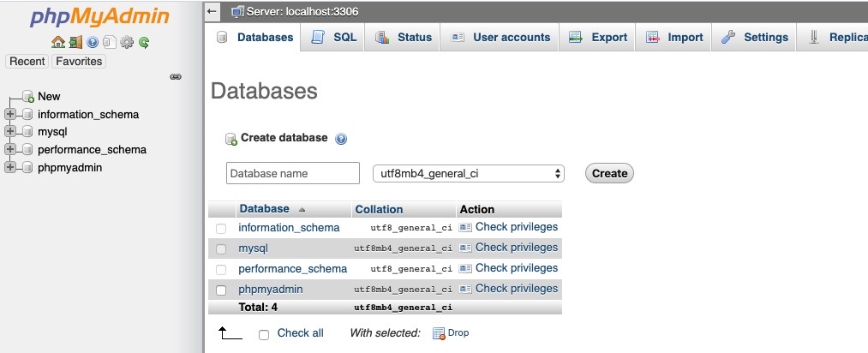Expand the information_schema tree node

pyautogui.click(x=10, y=114)
